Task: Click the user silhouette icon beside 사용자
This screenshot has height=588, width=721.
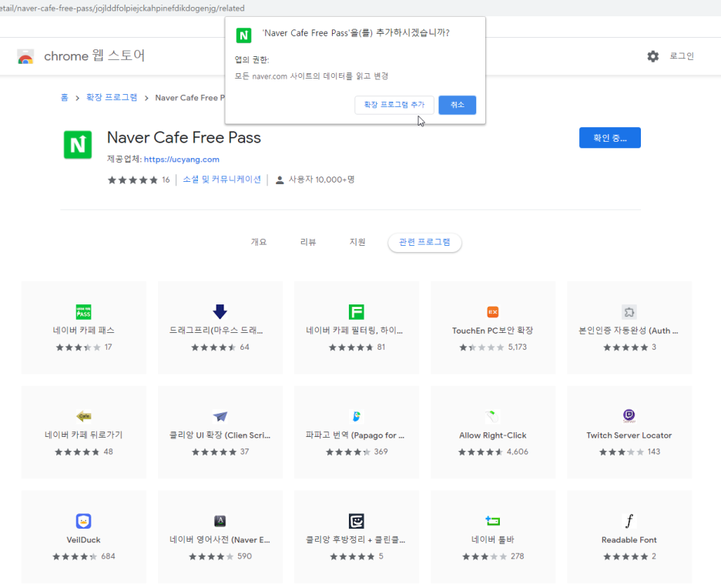Action: coord(280,180)
